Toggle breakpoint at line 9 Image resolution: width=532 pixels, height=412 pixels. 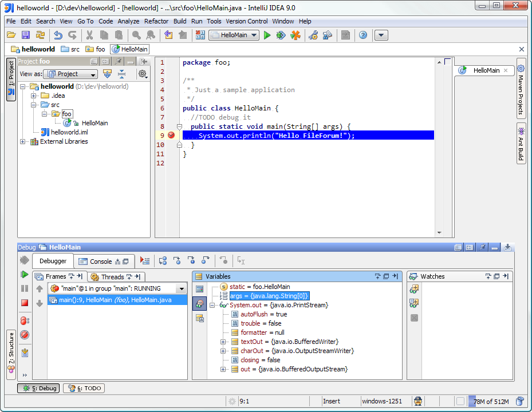point(171,135)
